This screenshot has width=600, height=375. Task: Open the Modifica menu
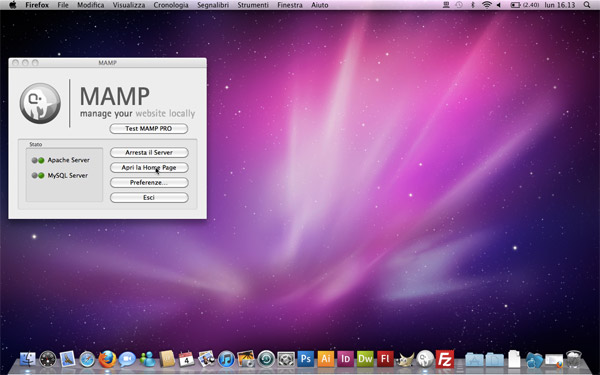coord(91,5)
